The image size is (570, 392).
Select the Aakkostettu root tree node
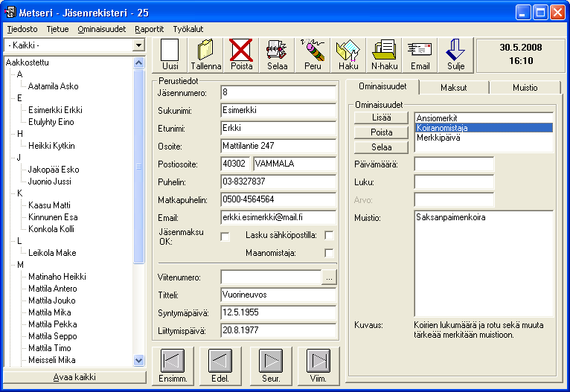[28, 62]
